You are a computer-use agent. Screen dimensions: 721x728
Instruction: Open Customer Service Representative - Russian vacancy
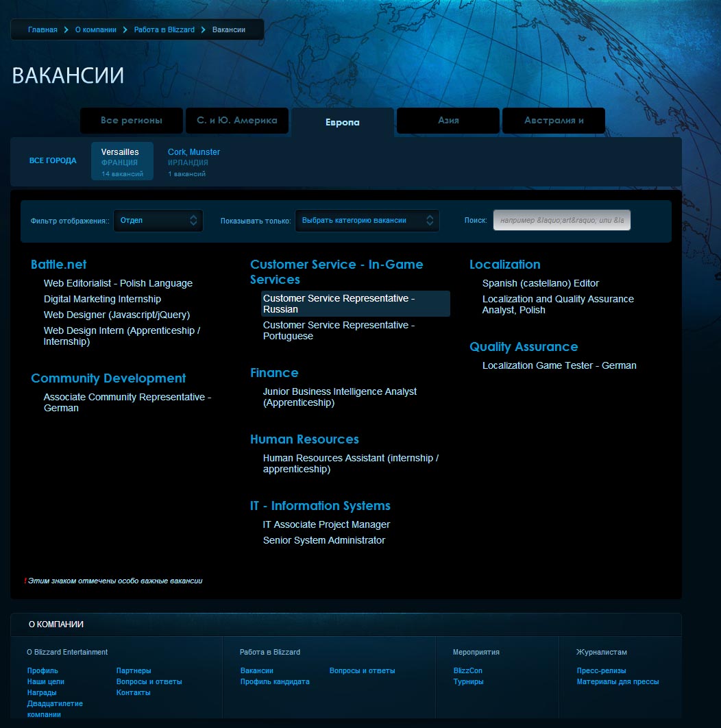339,304
